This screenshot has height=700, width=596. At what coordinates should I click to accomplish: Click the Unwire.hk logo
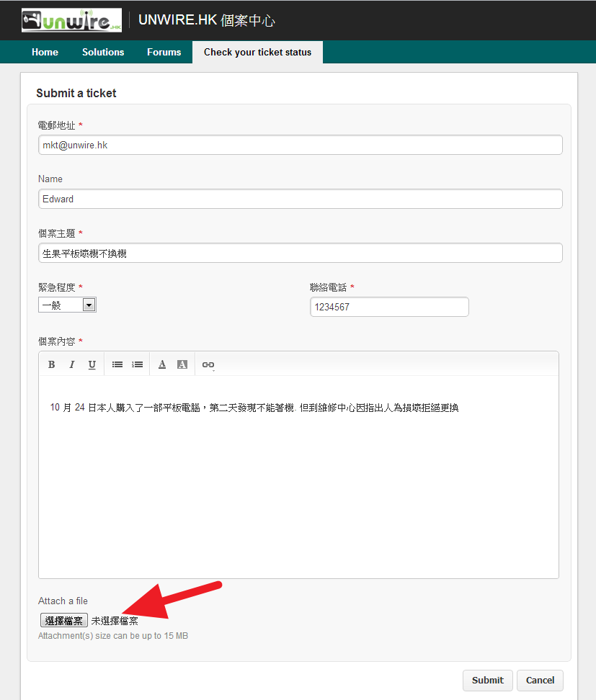[71, 20]
